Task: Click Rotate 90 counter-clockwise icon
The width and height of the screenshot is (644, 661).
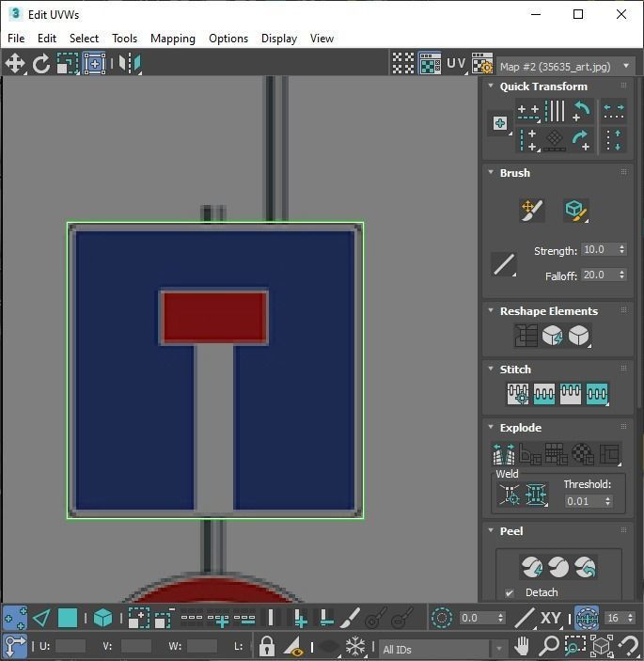Action: [582, 111]
